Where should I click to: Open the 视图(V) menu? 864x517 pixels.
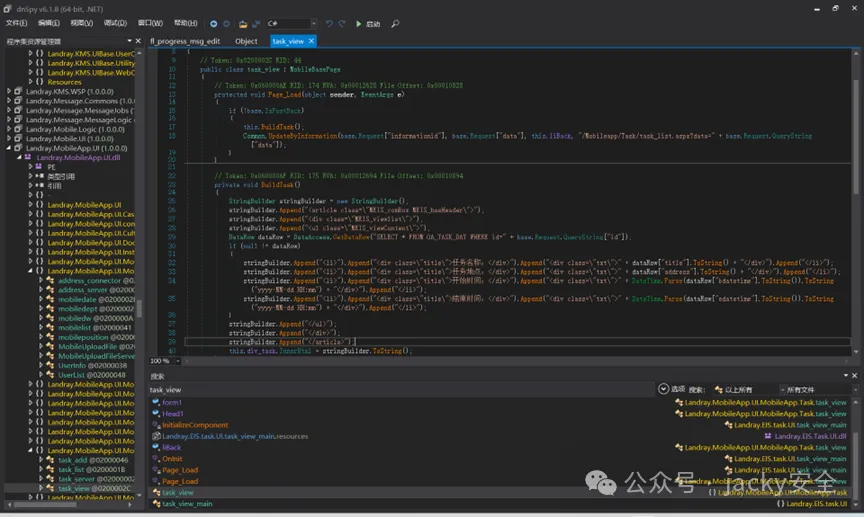(x=82, y=23)
